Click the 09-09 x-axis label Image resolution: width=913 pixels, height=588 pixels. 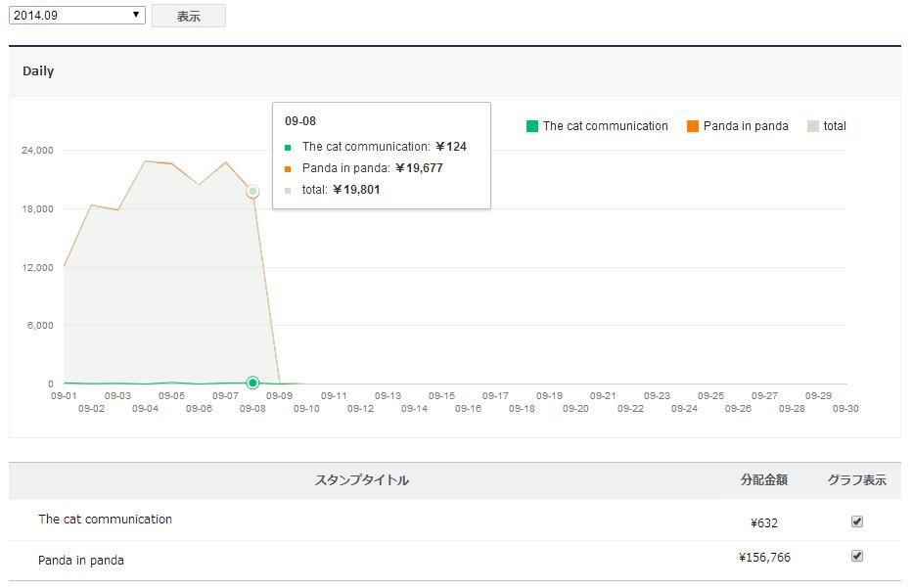click(x=280, y=396)
